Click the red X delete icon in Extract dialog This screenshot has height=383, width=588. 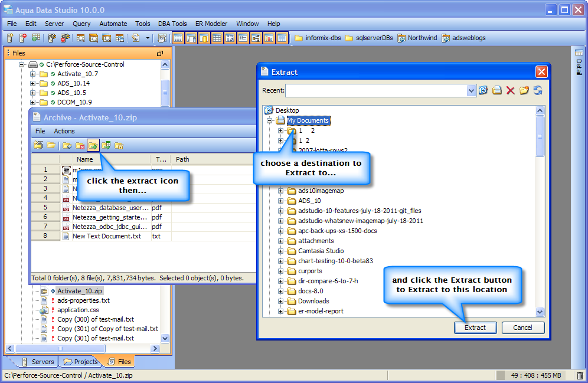pyautogui.click(x=511, y=90)
